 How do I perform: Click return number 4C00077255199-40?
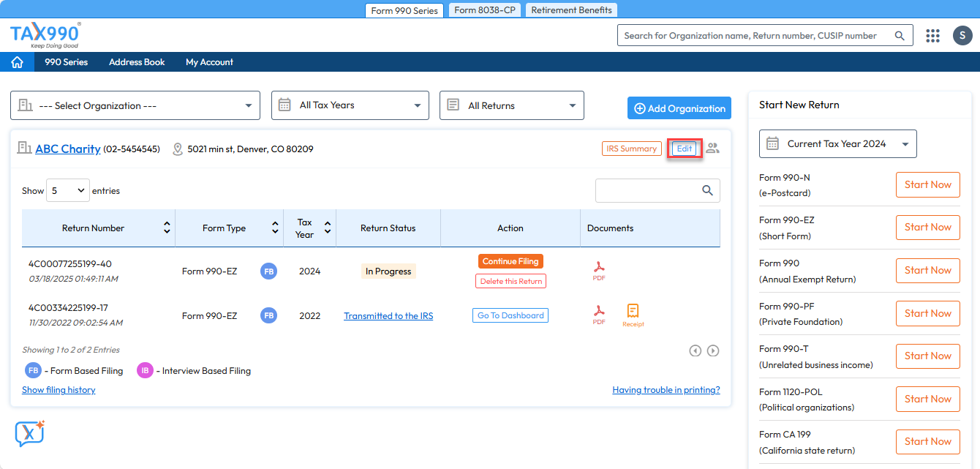[x=70, y=264]
